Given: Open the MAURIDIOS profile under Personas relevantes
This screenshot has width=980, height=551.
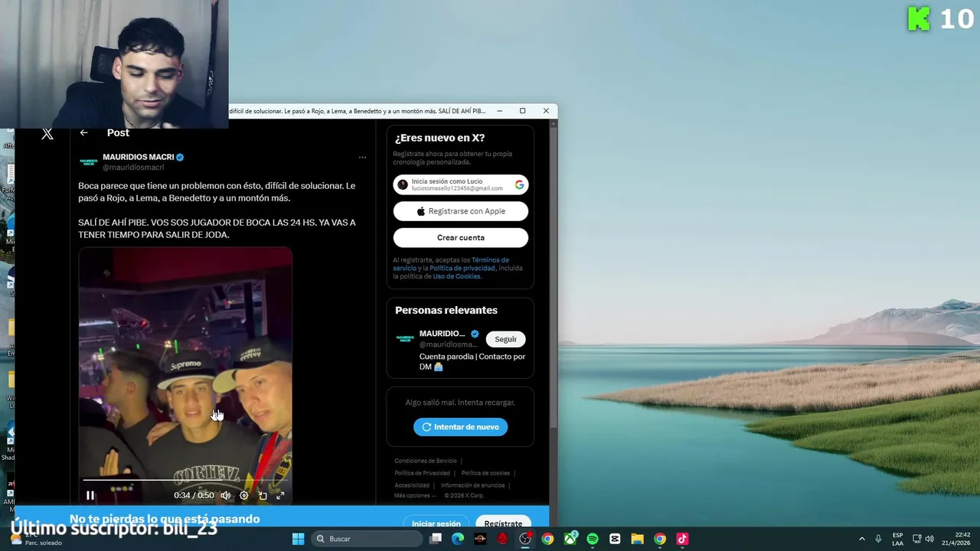Looking at the screenshot, I should pos(442,334).
